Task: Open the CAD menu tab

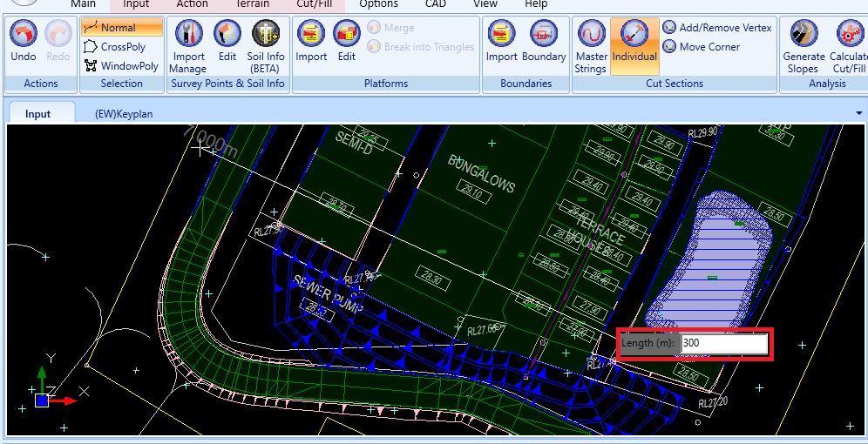Action: click(436, 4)
